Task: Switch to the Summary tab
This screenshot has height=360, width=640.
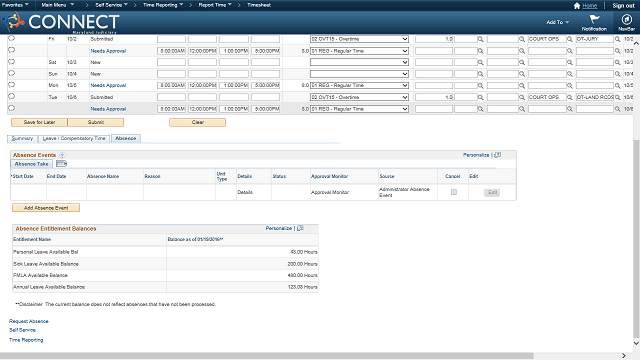Action: tap(22, 138)
